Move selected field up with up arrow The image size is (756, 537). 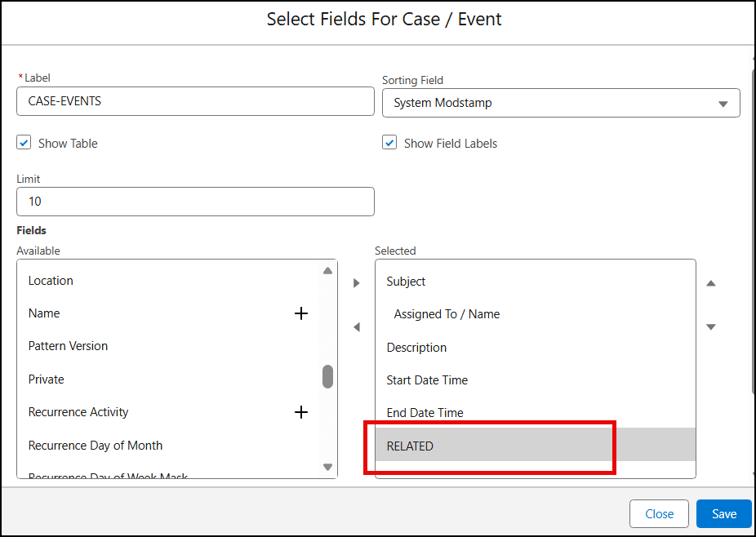coord(710,283)
